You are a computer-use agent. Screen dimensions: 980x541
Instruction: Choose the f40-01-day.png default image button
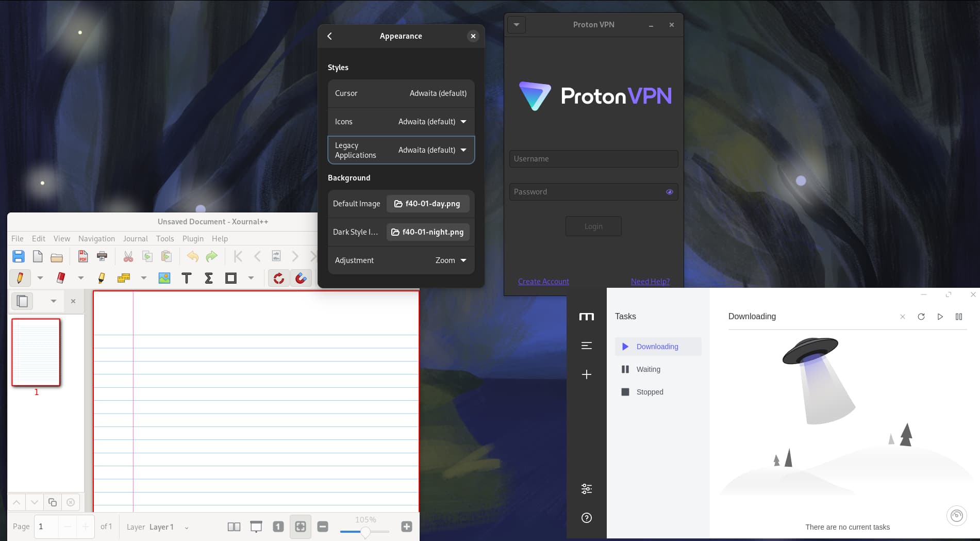[427, 204]
